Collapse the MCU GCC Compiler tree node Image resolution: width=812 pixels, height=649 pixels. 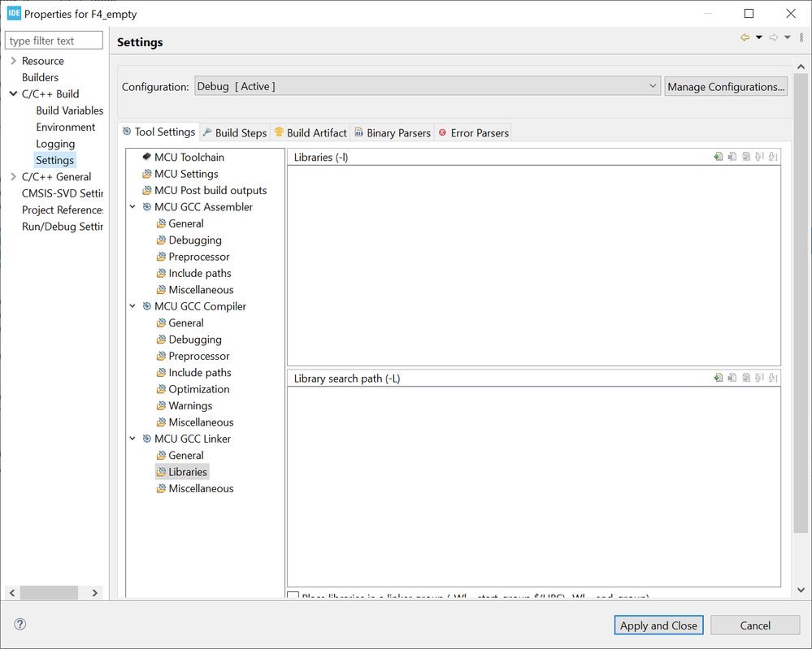pos(132,306)
